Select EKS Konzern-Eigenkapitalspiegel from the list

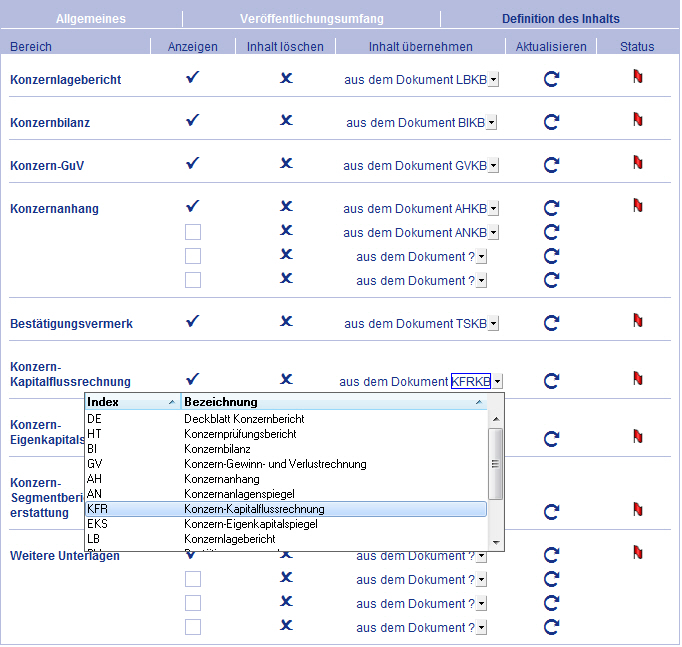click(286, 524)
